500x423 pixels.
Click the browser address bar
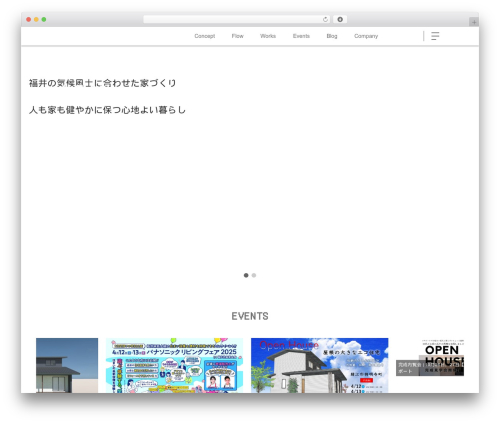coord(237,20)
